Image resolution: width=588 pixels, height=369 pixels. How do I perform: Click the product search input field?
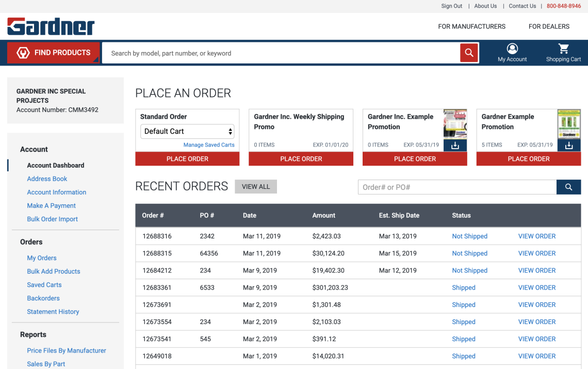[281, 53]
